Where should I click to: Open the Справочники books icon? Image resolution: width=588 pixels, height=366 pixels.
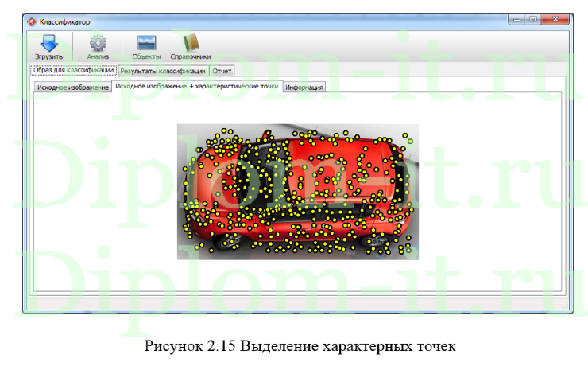pos(191,41)
